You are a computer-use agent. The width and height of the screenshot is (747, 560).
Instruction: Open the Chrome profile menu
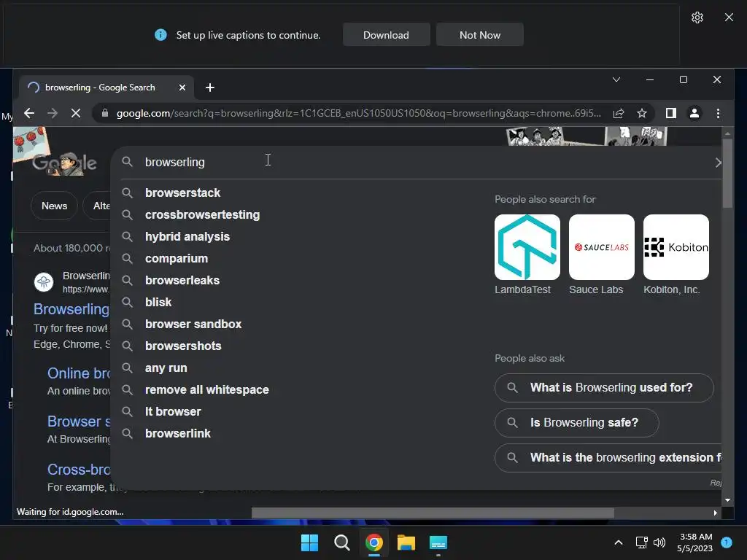click(694, 113)
